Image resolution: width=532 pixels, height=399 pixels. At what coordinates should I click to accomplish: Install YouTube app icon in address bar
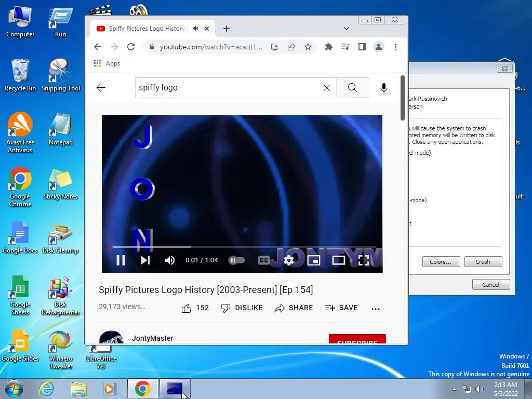pyautogui.click(x=275, y=47)
